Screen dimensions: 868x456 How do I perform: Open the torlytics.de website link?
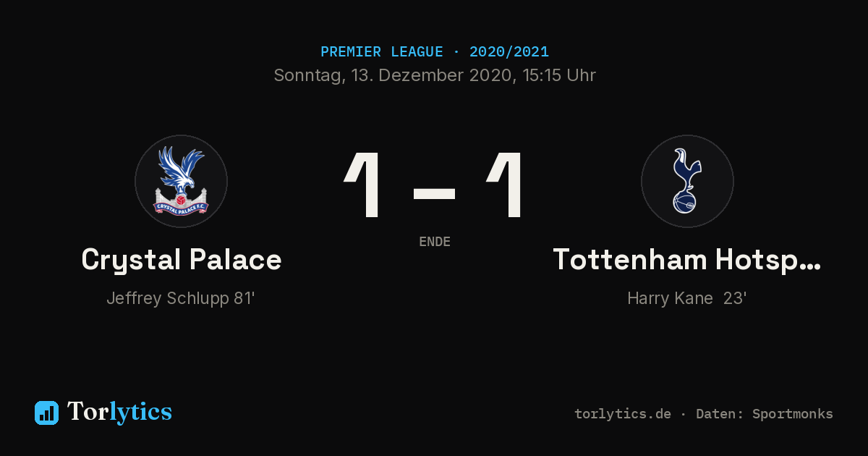(623, 414)
